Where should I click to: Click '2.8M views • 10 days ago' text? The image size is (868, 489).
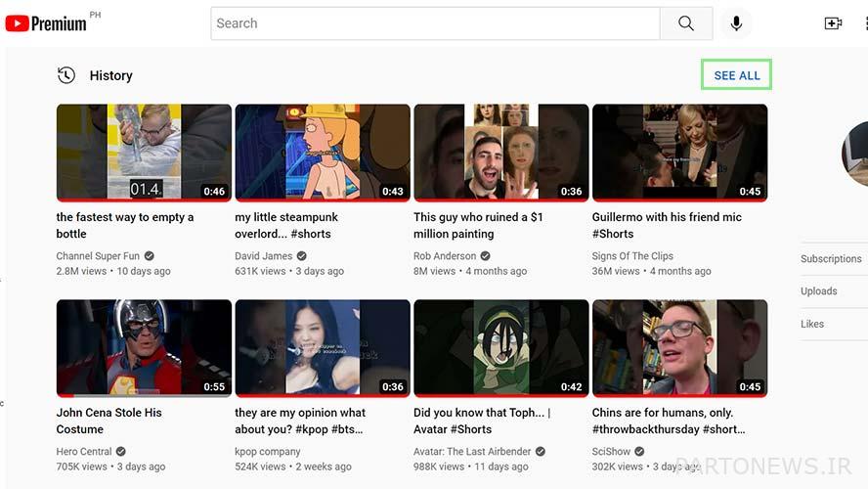[113, 271]
